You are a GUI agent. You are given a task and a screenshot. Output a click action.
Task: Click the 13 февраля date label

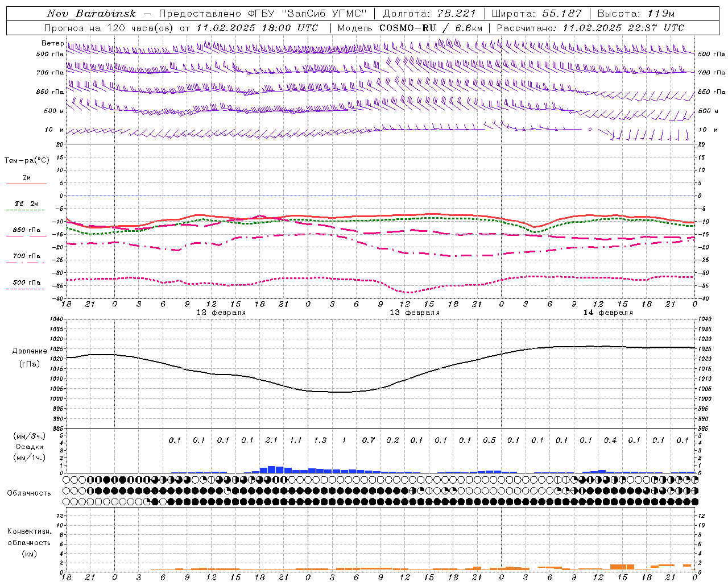pyautogui.click(x=415, y=313)
